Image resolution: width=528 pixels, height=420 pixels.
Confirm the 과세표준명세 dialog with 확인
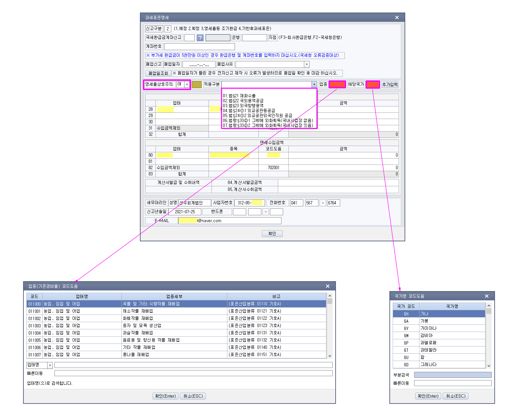click(272, 233)
